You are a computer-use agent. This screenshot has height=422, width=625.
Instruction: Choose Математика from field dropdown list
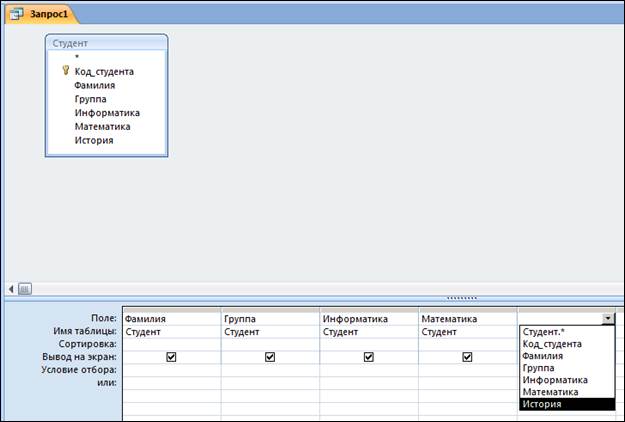pyautogui.click(x=567, y=392)
